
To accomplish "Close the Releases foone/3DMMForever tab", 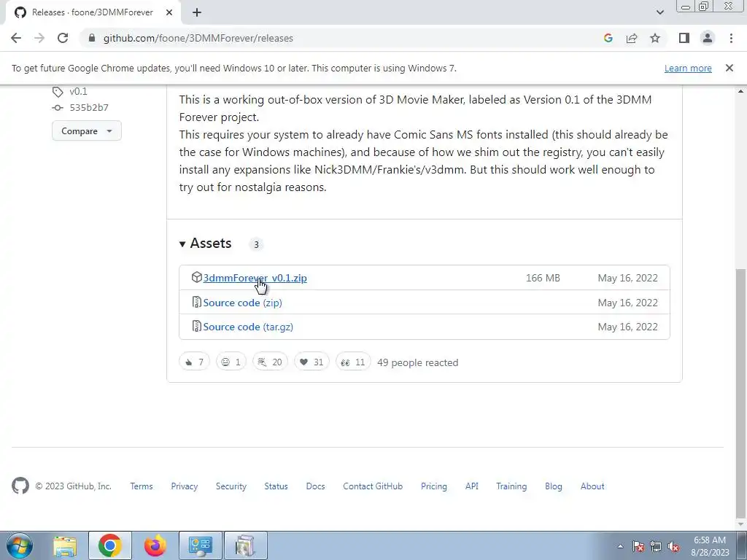I will pos(169,12).
